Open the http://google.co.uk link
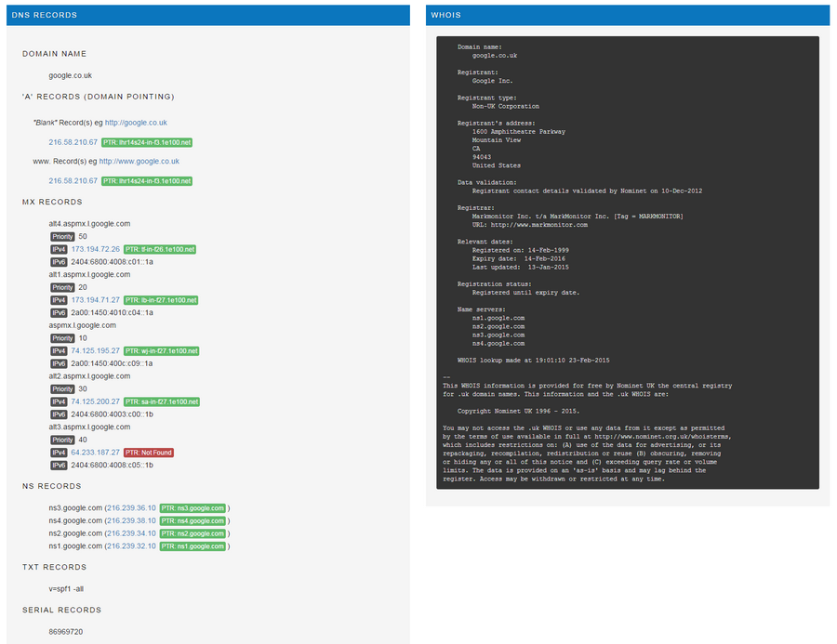Viewport: 837px width, 644px height. tap(136, 123)
